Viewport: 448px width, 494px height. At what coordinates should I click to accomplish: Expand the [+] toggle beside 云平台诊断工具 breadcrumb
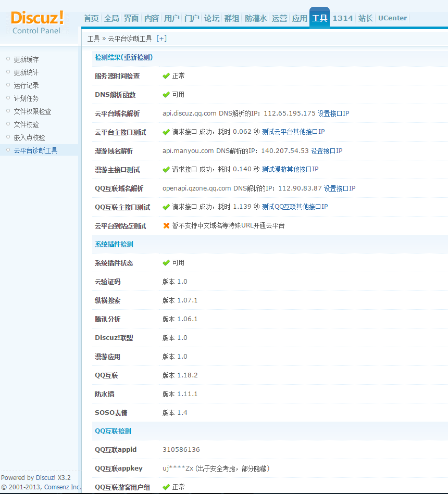point(161,39)
